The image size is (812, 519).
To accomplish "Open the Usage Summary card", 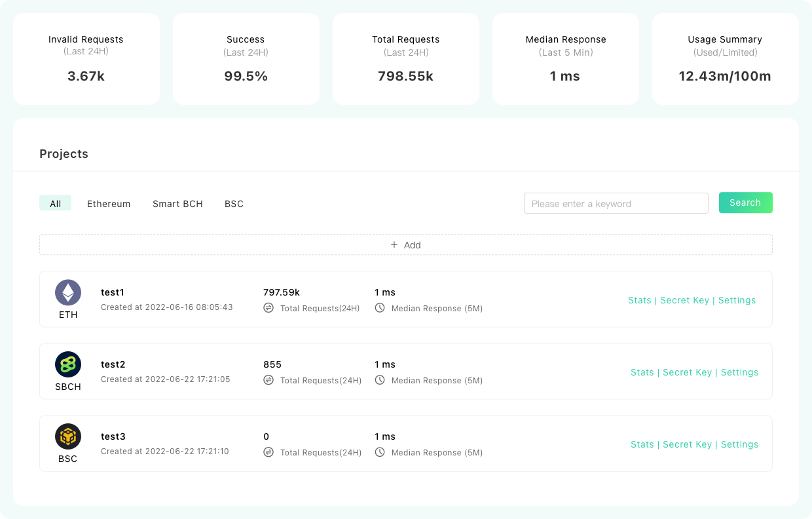I will point(725,59).
